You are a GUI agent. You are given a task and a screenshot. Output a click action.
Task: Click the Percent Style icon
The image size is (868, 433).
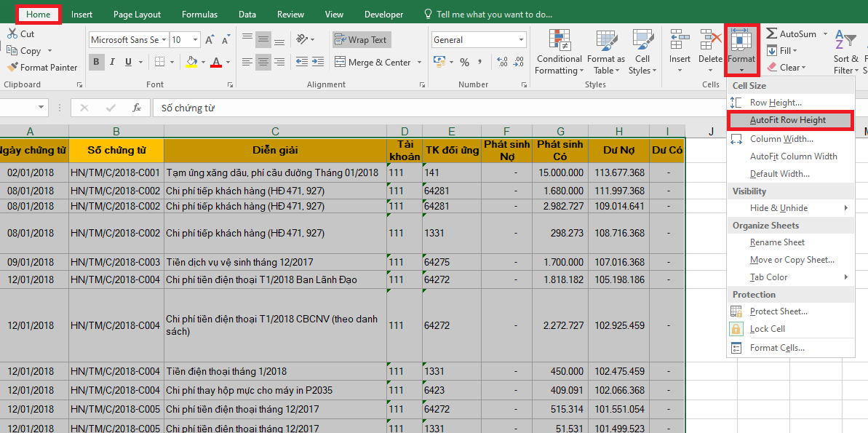(464, 63)
